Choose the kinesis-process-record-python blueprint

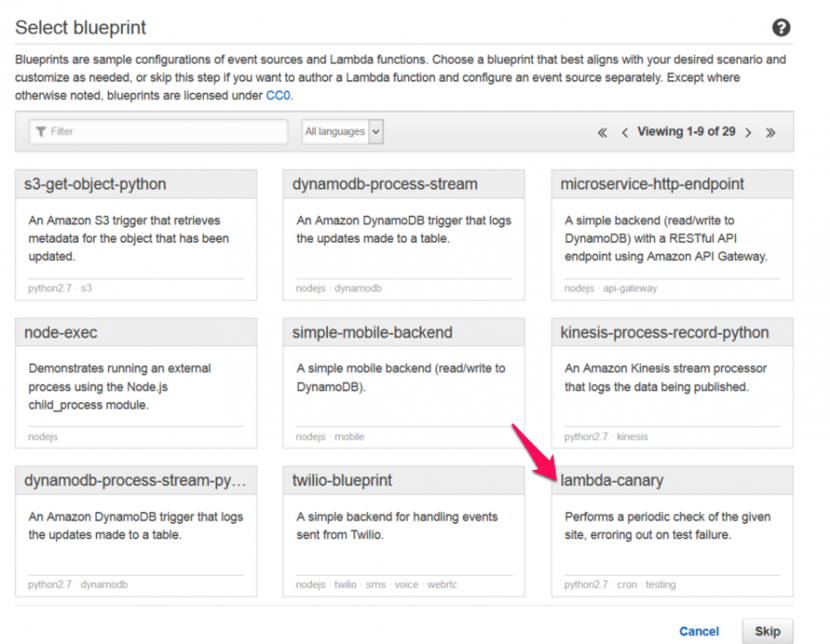tap(672, 383)
